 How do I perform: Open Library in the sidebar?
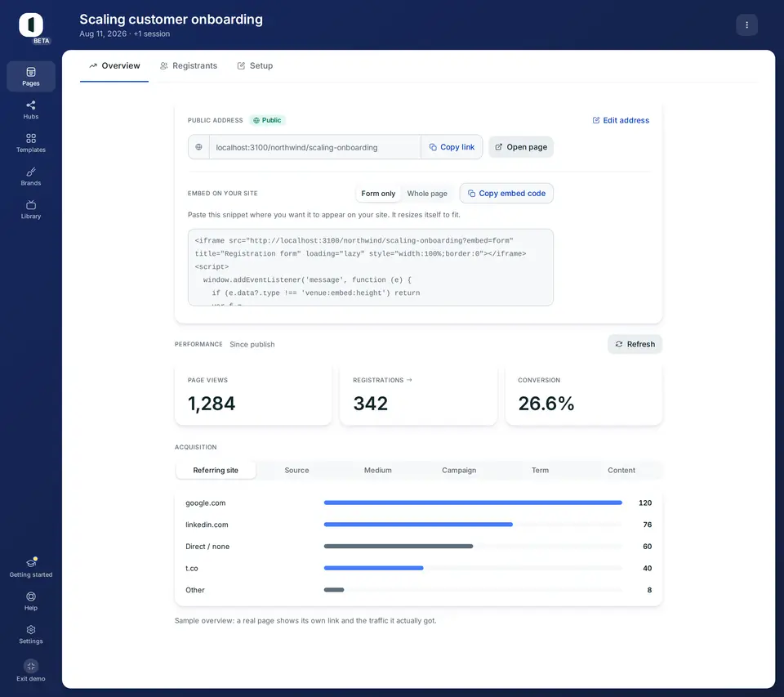31,210
